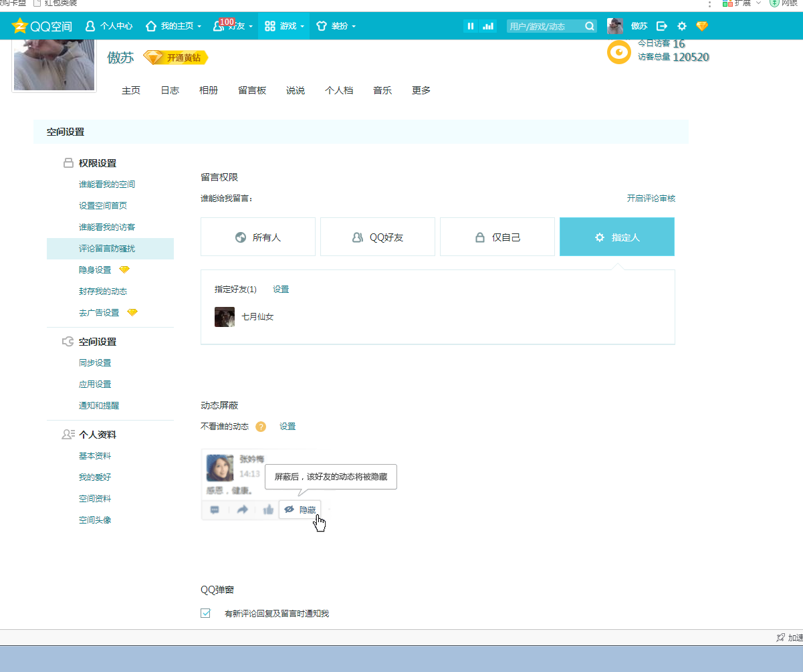Click the music equalizer bars icon
Image resolution: width=803 pixels, height=672 pixels.
488,26
